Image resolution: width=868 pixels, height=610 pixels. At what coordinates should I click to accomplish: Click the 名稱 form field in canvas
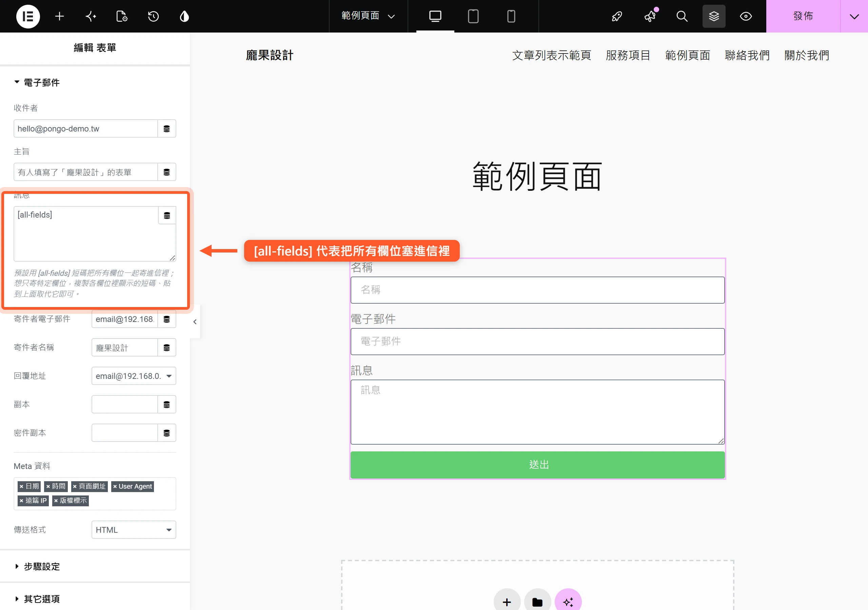(538, 290)
